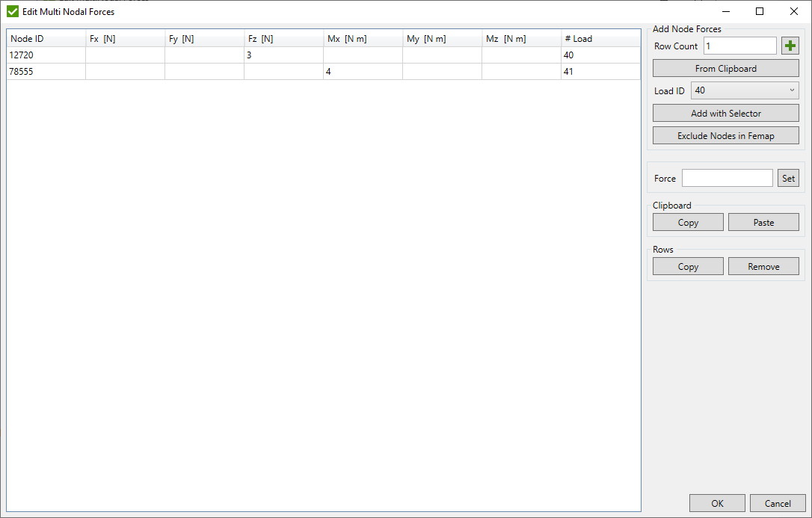Image resolution: width=812 pixels, height=518 pixels.
Task: Click the green checkmark title bar icon
Action: tap(12, 12)
